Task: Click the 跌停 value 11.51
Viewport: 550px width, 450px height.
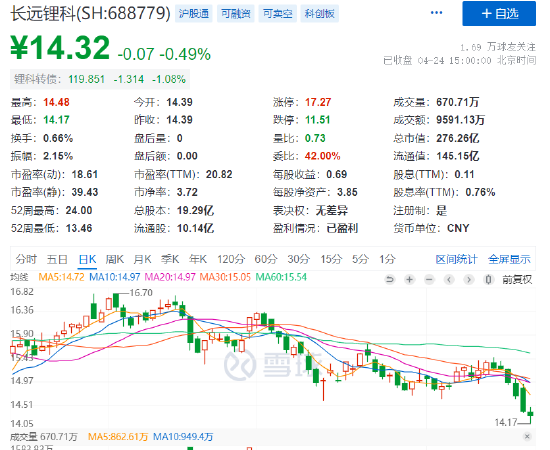Action: click(x=318, y=120)
